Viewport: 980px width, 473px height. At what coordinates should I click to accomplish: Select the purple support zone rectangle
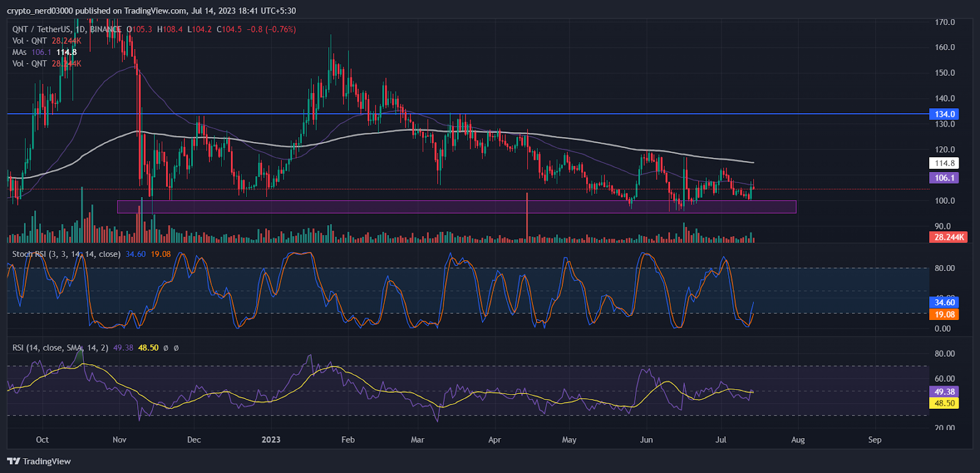point(456,207)
